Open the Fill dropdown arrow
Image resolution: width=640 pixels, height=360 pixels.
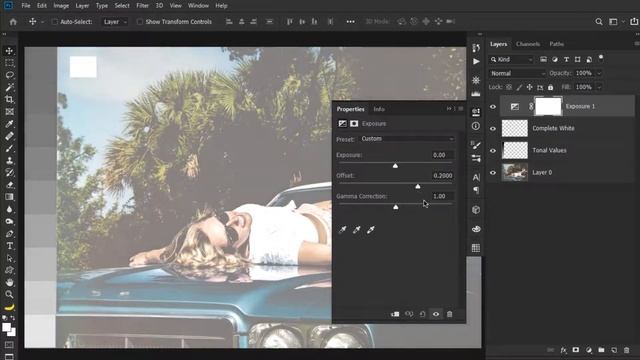(x=599, y=87)
